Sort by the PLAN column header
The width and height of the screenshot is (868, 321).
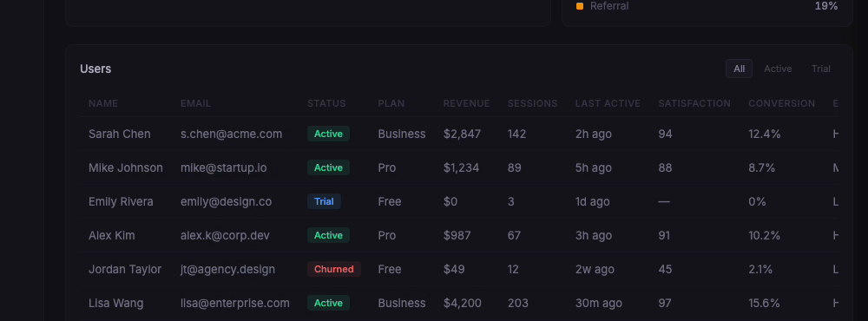click(x=391, y=103)
